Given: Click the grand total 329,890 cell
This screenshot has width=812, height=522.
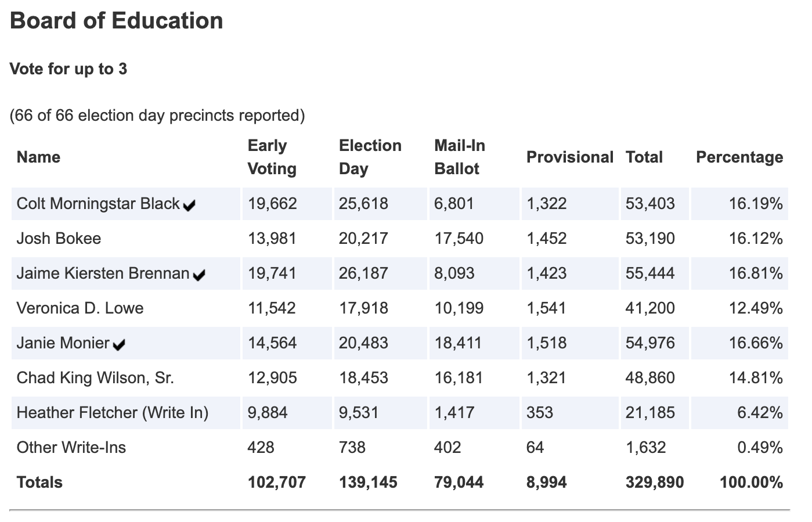Looking at the screenshot, I should pyautogui.click(x=654, y=483).
